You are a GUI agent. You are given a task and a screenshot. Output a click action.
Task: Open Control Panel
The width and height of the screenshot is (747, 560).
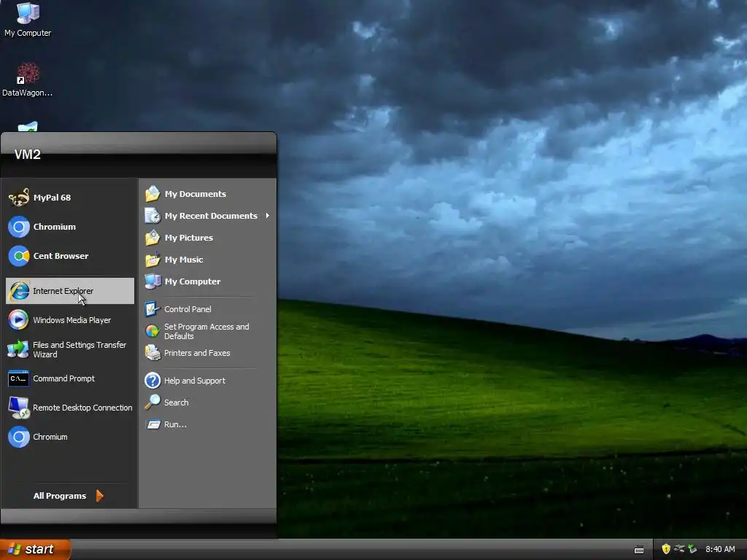point(207,309)
